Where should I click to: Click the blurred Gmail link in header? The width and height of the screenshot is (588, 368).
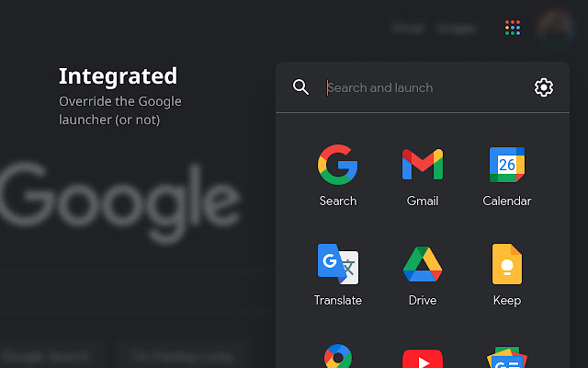[x=408, y=29]
